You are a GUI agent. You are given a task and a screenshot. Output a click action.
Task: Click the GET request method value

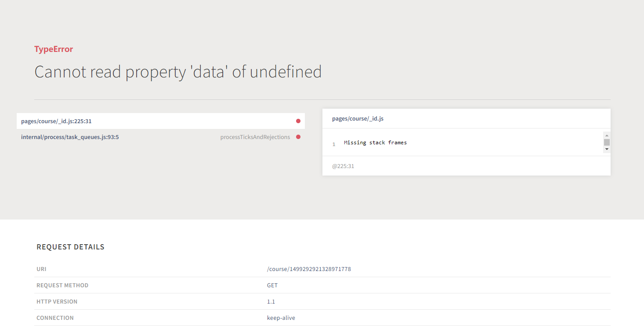pyautogui.click(x=272, y=285)
